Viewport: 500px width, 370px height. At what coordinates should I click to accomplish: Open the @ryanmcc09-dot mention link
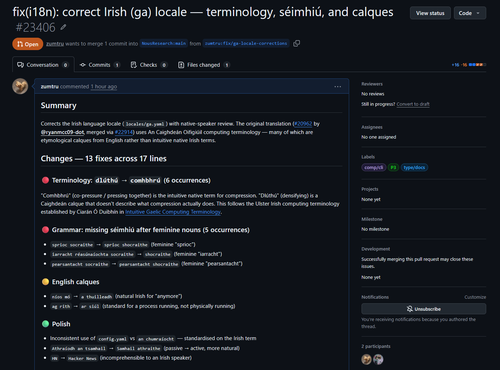[63, 132]
